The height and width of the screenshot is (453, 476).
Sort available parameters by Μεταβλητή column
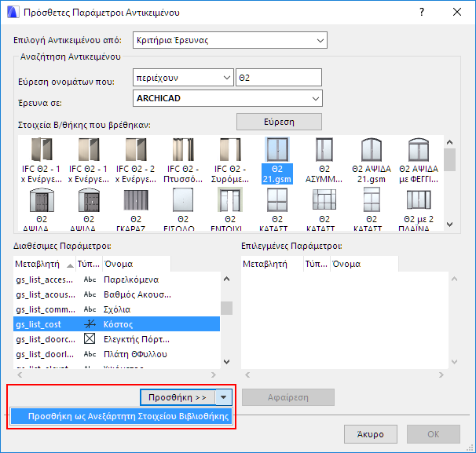click(44, 264)
